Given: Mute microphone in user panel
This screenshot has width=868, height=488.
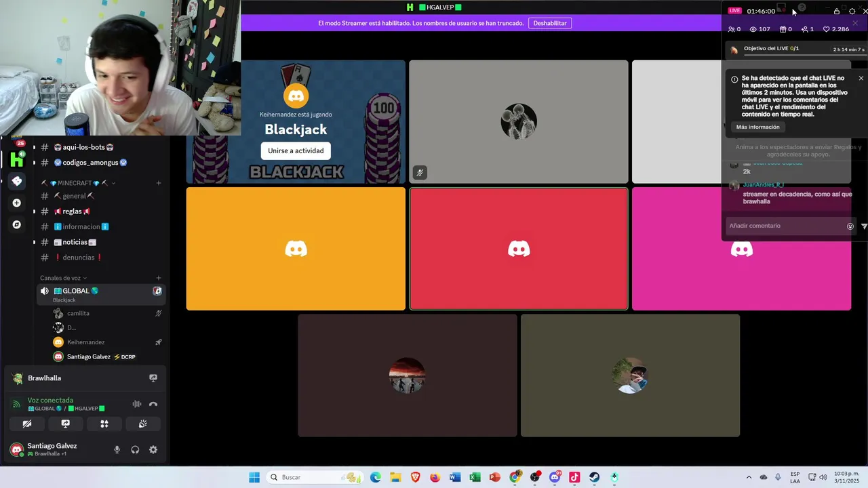Looking at the screenshot, I should click(117, 449).
